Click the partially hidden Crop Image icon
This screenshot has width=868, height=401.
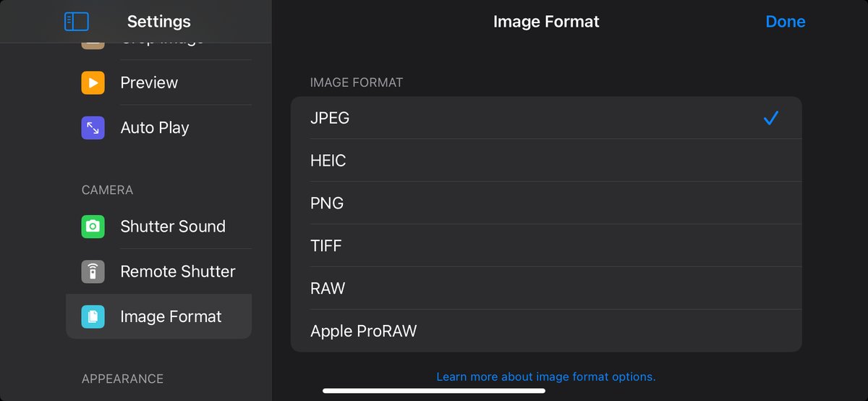pos(93,44)
